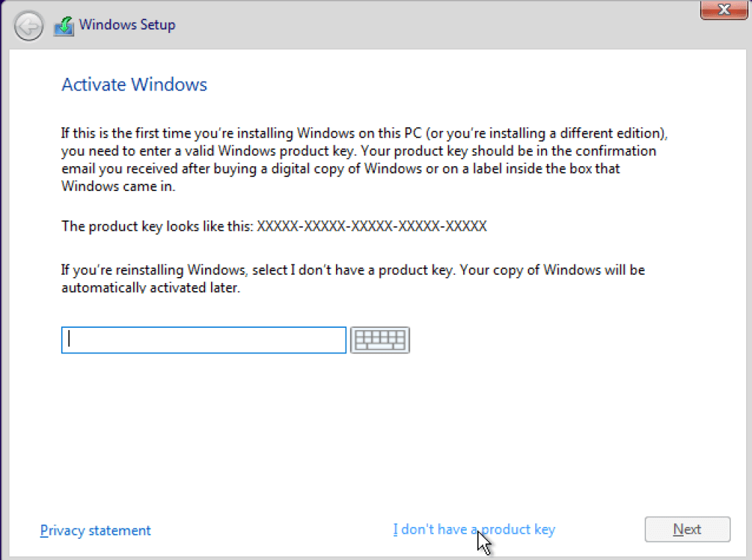Close the Windows Setup window
The height and width of the screenshot is (560, 752).
723,10
